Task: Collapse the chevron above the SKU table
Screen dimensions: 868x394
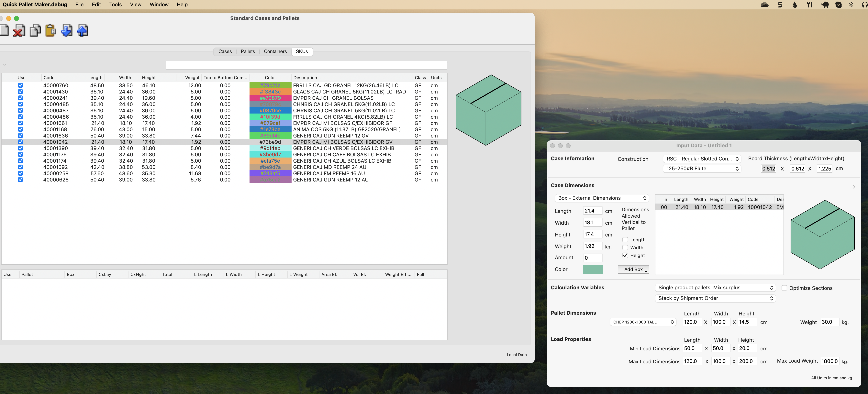Action: 4,64
